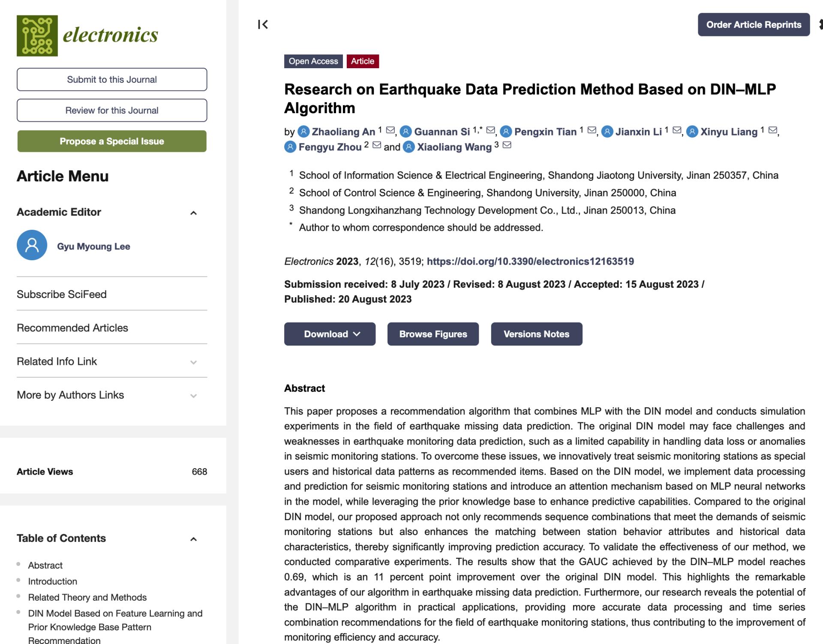
Task: Click email envelope after Xinyu Liang
Action: 772,130
